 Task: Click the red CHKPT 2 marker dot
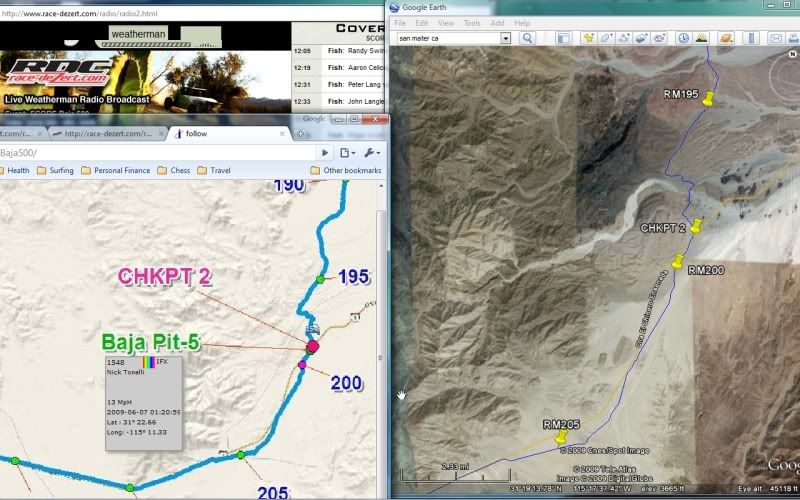click(313, 347)
